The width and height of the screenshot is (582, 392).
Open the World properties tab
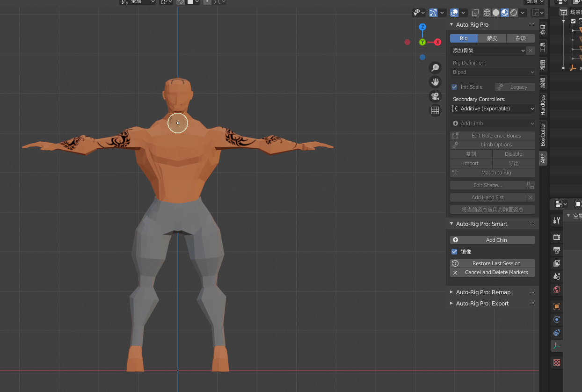pyautogui.click(x=556, y=290)
